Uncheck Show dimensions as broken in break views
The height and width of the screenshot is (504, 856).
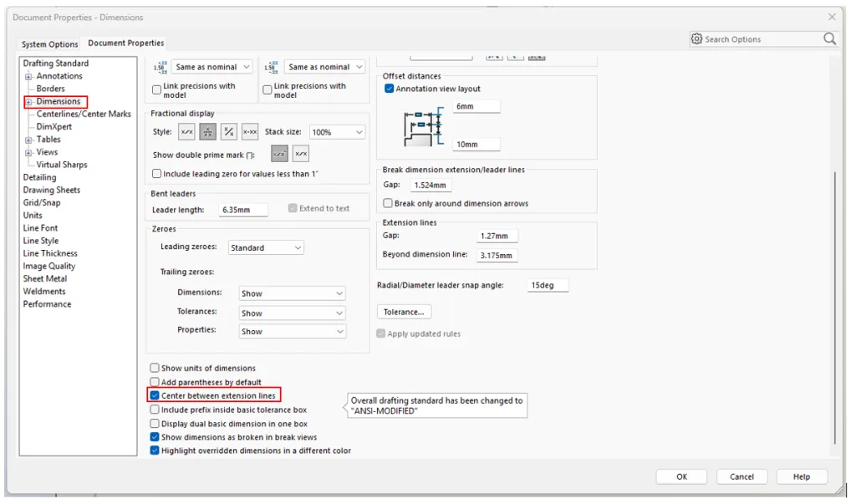tap(155, 437)
